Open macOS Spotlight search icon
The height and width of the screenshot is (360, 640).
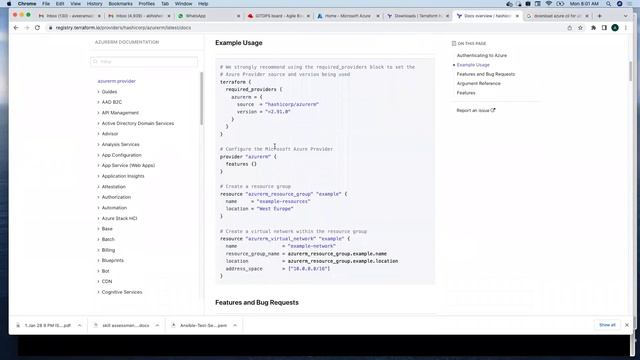click(608, 4)
